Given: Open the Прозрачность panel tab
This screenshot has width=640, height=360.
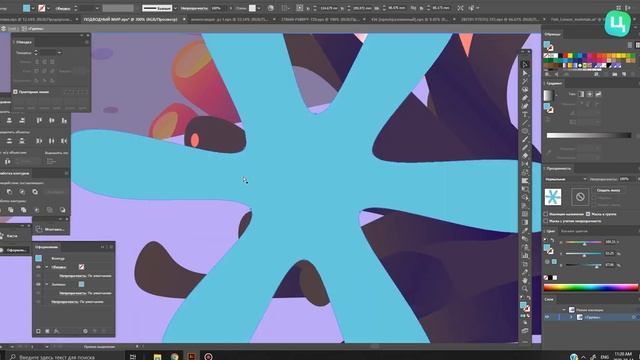Looking at the screenshot, I should point(559,169).
